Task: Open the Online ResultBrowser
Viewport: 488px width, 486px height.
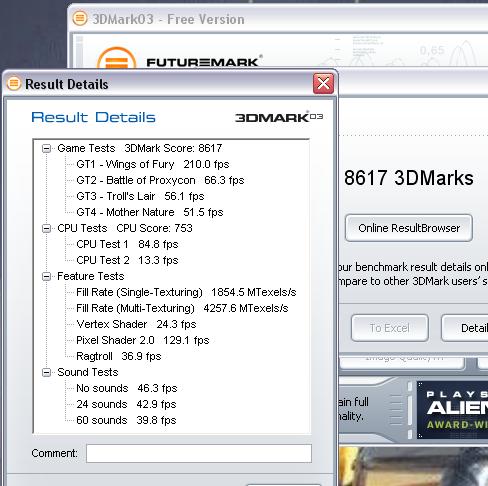Action: tap(409, 228)
